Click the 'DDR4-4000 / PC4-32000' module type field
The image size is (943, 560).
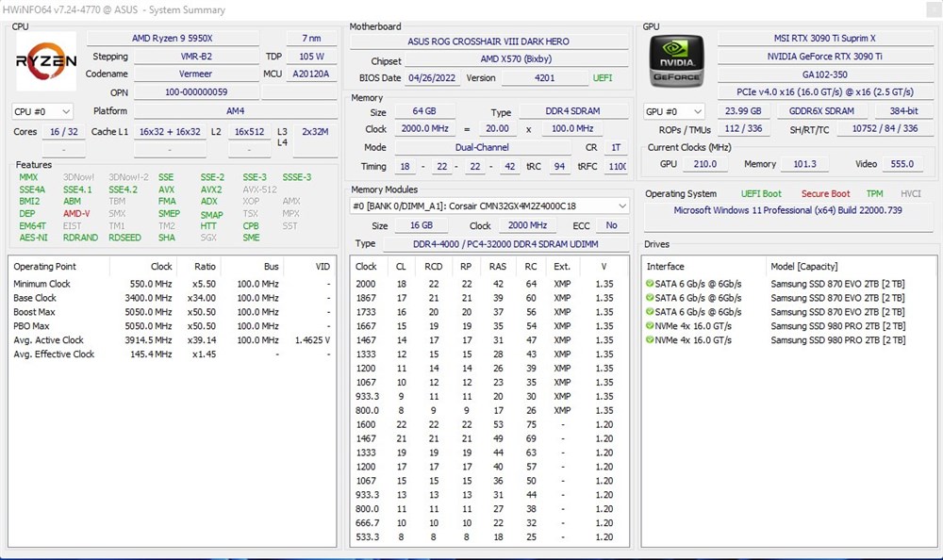coord(505,243)
